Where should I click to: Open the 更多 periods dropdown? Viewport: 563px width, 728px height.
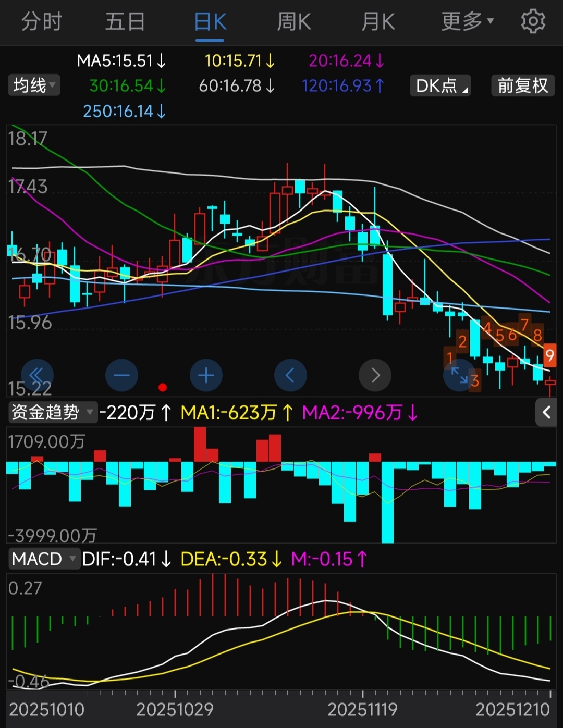click(467, 22)
